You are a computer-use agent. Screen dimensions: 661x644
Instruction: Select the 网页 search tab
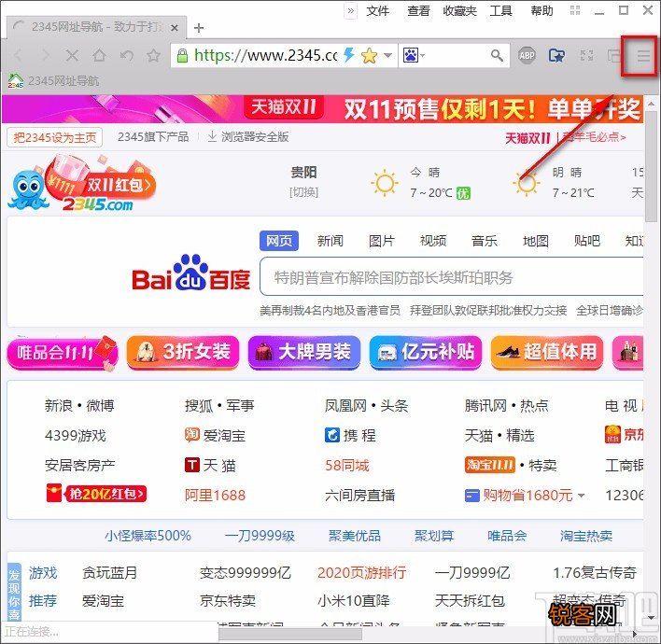tap(279, 241)
